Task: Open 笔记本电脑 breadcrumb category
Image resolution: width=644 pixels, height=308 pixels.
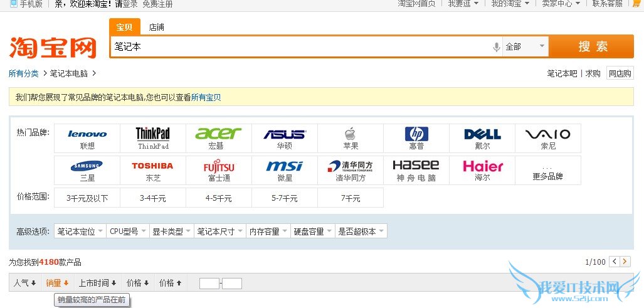Action: (x=69, y=73)
